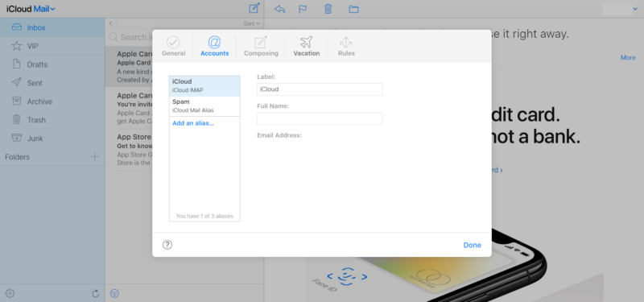
Task: Compose a new message icon
Action: [254, 8]
